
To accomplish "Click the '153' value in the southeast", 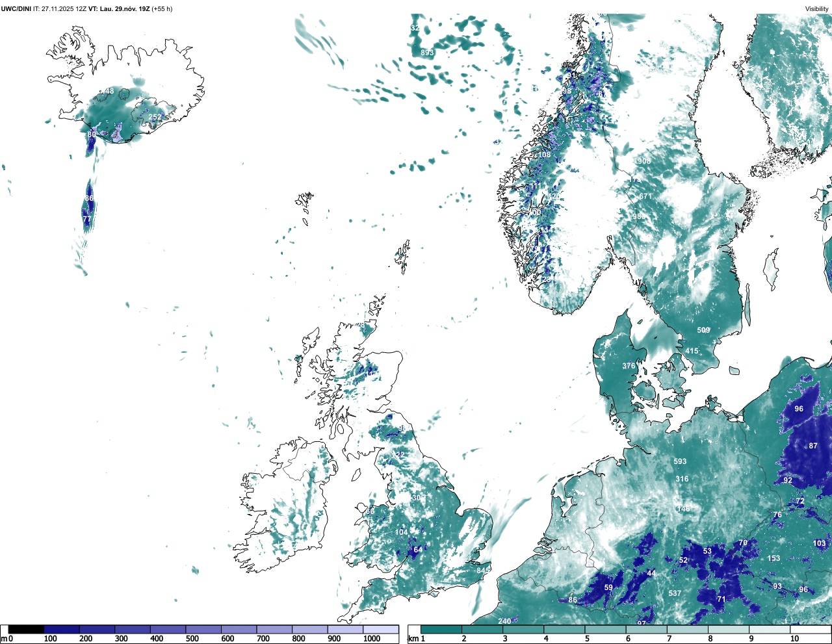I will coord(773,558).
